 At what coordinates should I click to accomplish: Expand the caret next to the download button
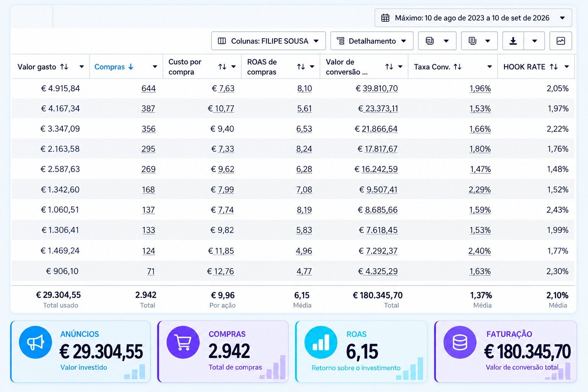pos(534,41)
